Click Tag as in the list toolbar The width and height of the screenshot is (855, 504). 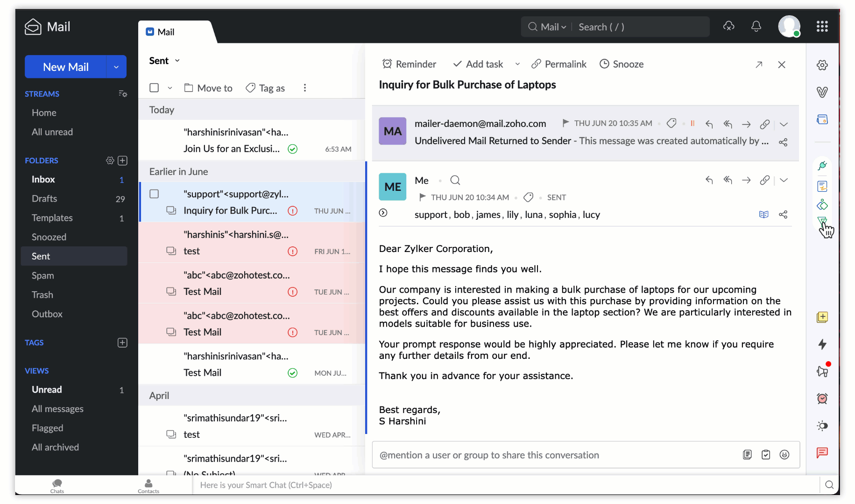tap(265, 88)
